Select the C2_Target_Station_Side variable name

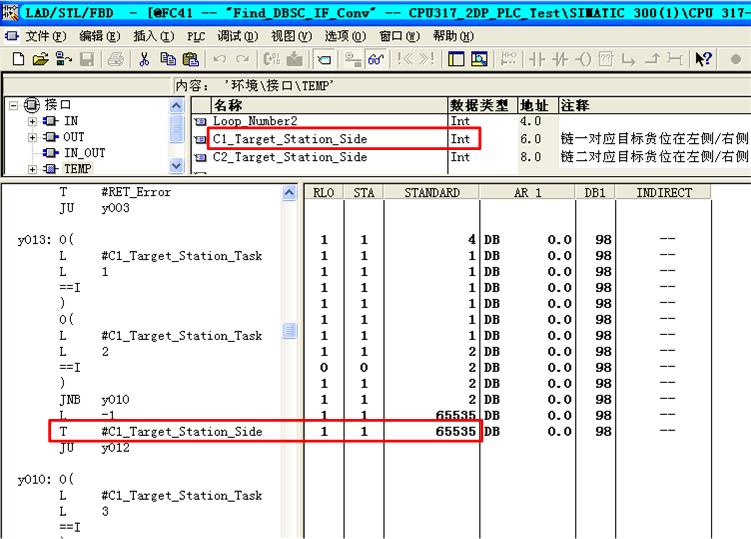290,157
